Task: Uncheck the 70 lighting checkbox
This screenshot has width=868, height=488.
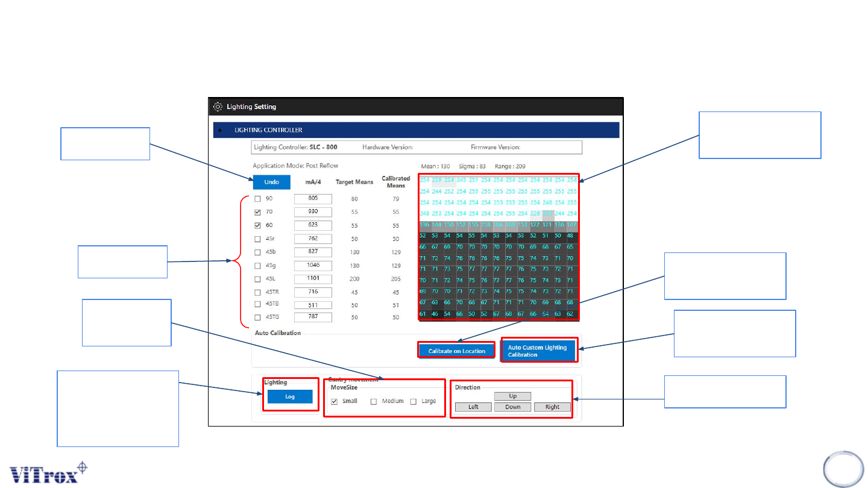Action: pos(257,212)
